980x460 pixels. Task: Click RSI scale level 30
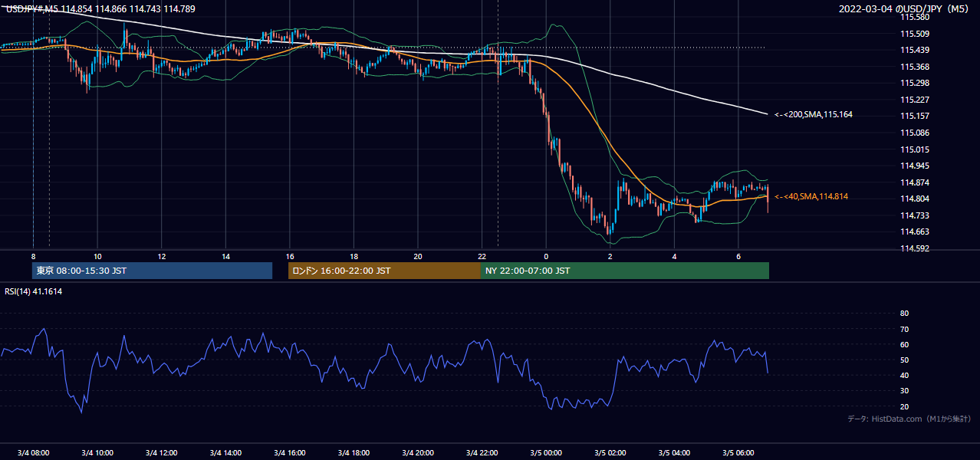click(904, 391)
